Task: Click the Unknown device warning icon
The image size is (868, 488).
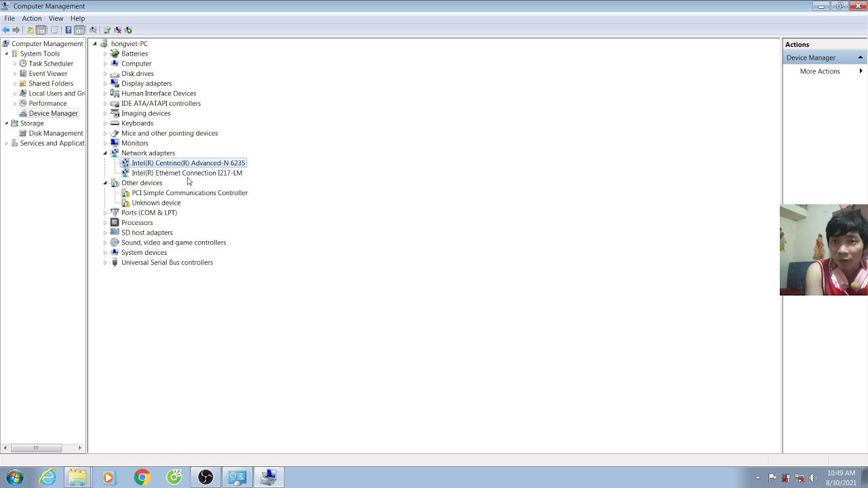Action: [x=125, y=203]
